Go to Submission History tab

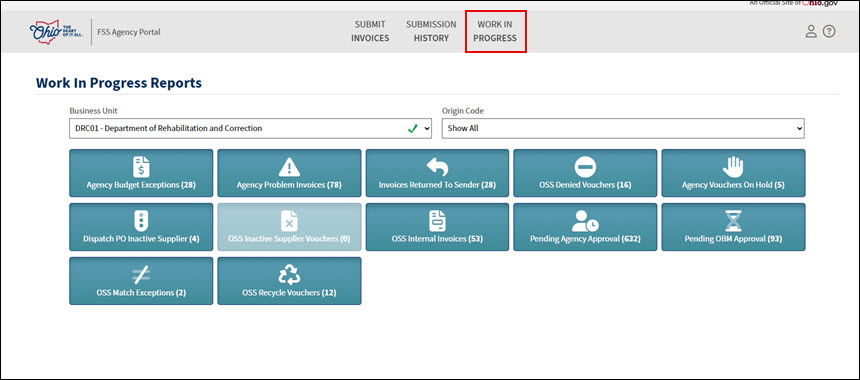pyautogui.click(x=431, y=31)
